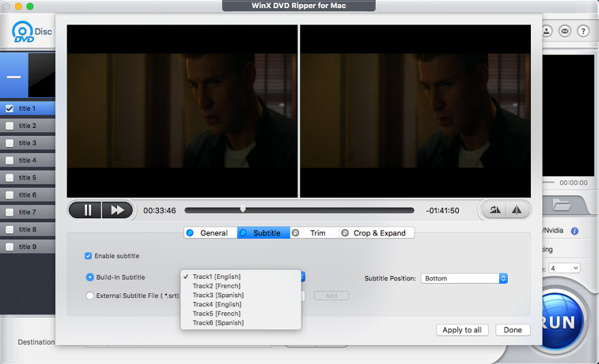
Task: Click the rotate video icon
Action: pos(495,210)
